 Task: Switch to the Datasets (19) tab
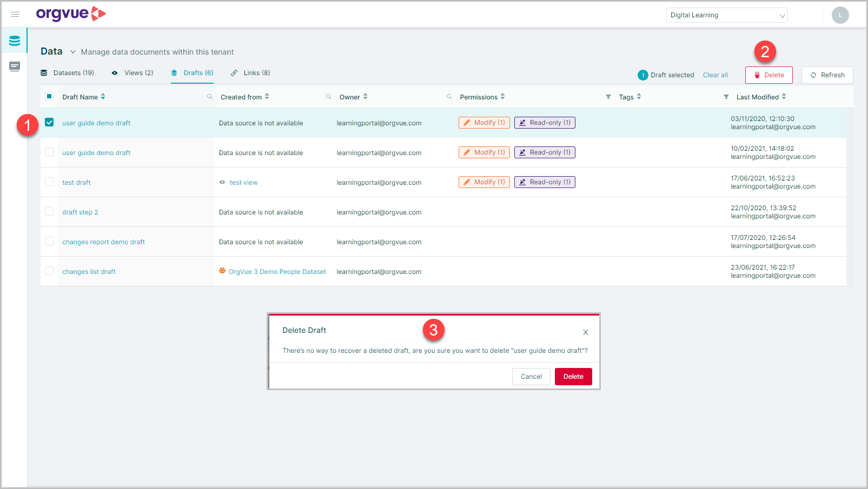(68, 73)
